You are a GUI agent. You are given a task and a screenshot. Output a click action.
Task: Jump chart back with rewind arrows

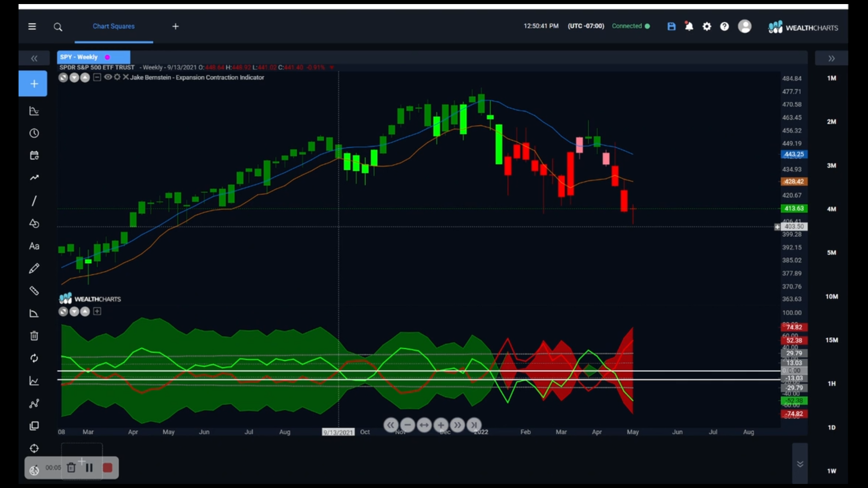pos(391,425)
